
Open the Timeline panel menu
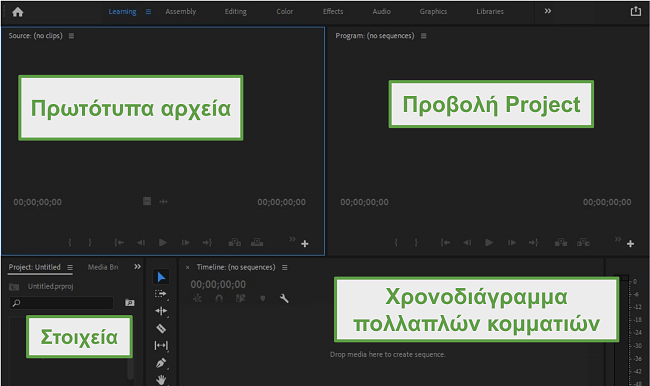pyautogui.click(x=284, y=267)
